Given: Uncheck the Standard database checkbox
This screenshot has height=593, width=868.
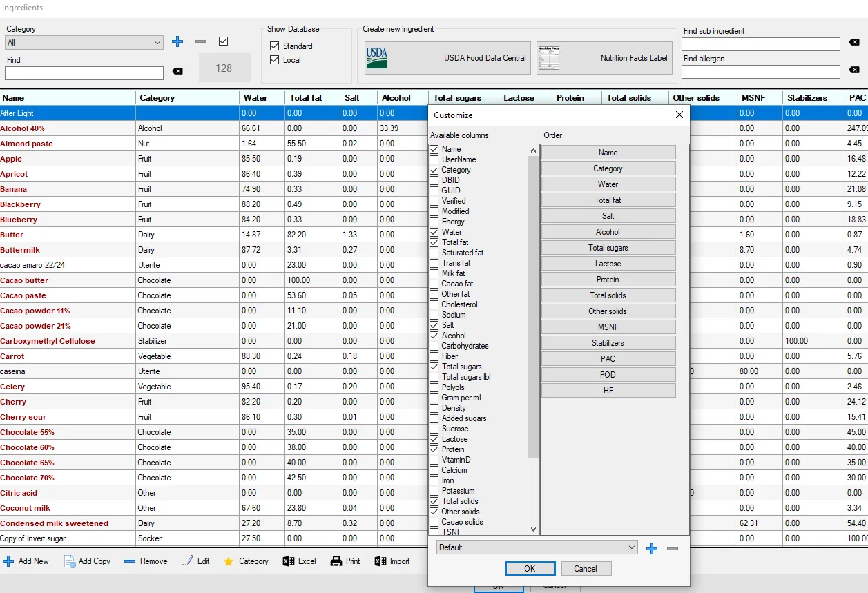Looking at the screenshot, I should [x=275, y=46].
